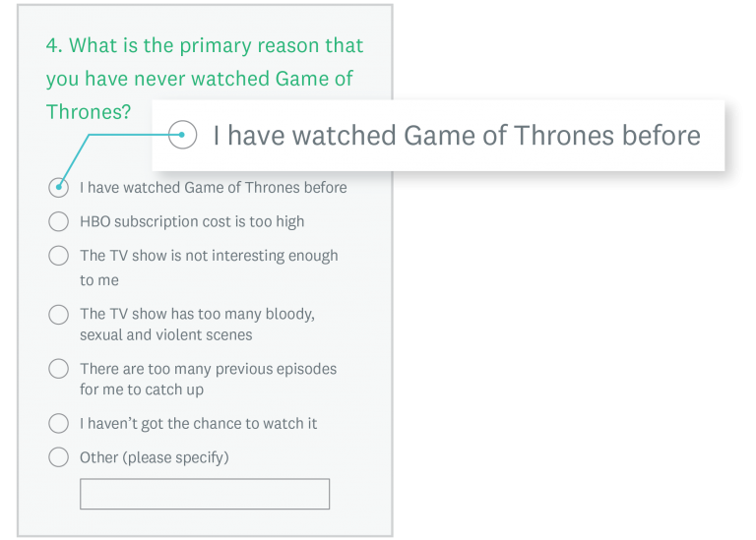The height and width of the screenshot is (540, 756).
Task: Click the 'I haven't got the chance to watch it' label
Action: (198, 424)
